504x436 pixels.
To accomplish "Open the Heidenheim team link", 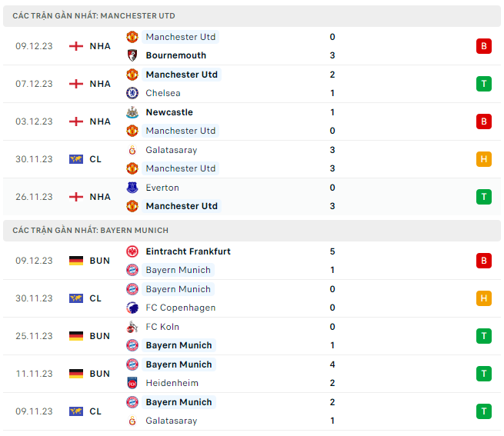I will (172, 383).
